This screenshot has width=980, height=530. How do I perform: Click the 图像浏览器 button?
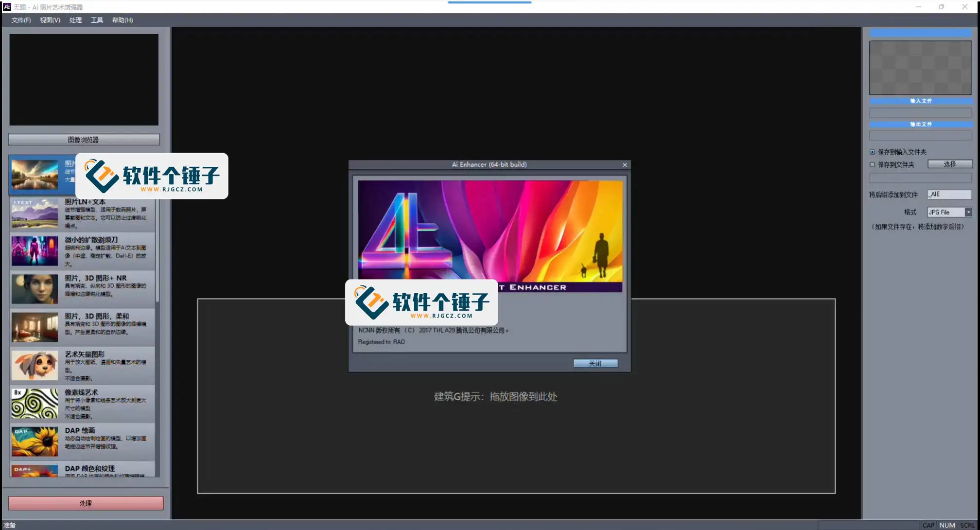tap(84, 140)
